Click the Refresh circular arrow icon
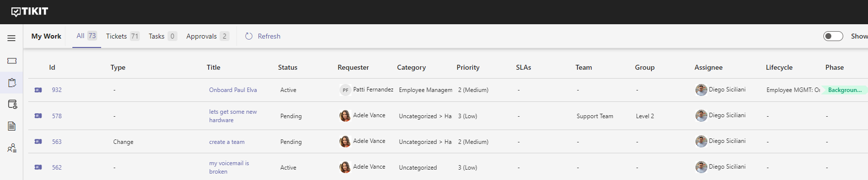Screen dimensions: 868x180 pyautogui.click(x=249, y=36)
